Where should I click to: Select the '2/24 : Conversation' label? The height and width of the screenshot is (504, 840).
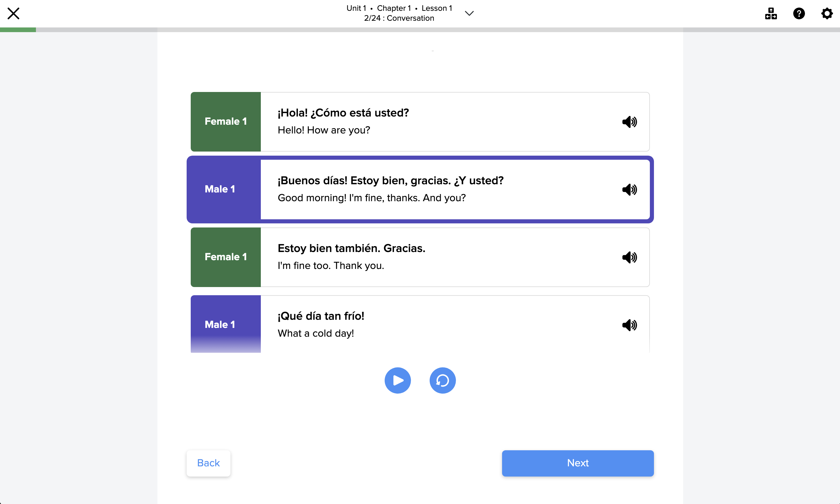(x=399, y=18)
